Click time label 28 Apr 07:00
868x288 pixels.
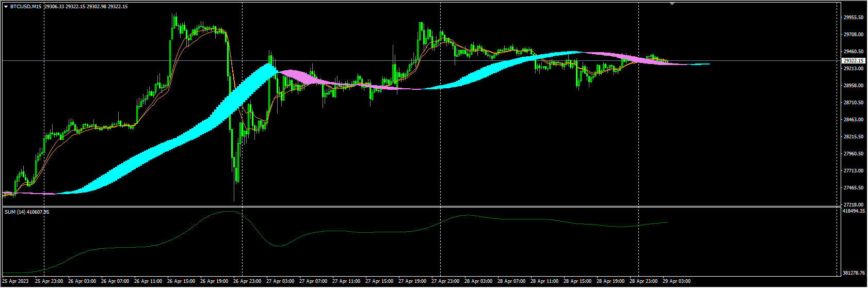pyautogui.click(x=512, y=281)
